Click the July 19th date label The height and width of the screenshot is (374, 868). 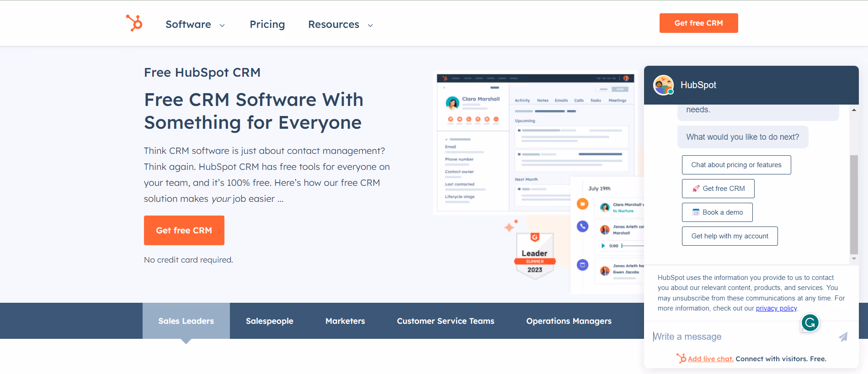pyautogui.click(x=599, y=189)
